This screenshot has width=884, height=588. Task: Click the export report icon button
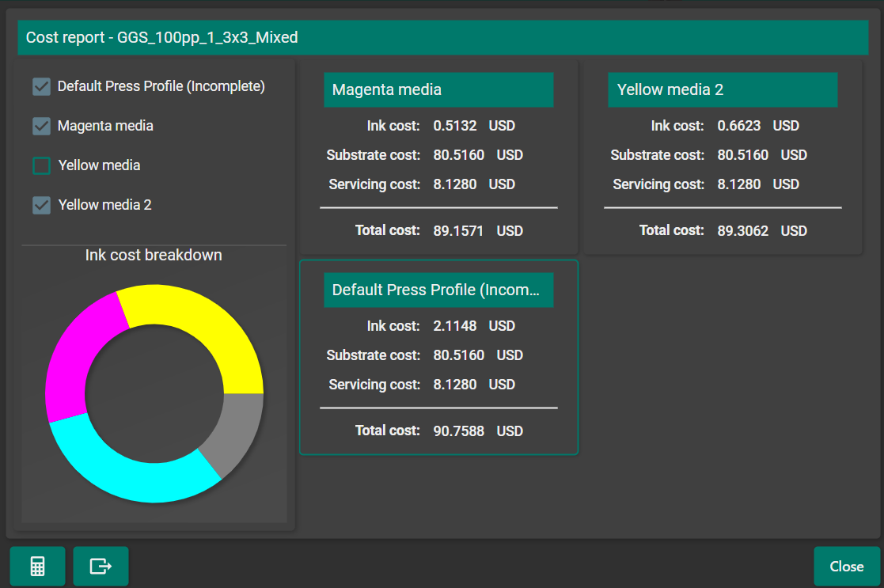[101, 566]
